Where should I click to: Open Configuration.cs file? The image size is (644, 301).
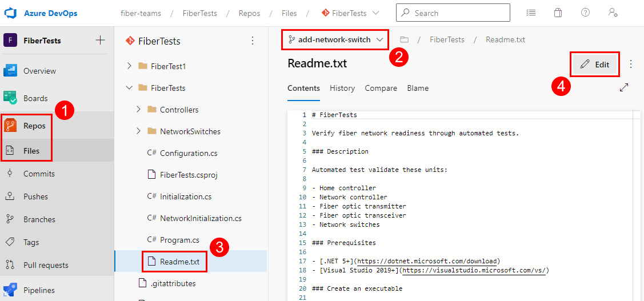coord(189,154)
